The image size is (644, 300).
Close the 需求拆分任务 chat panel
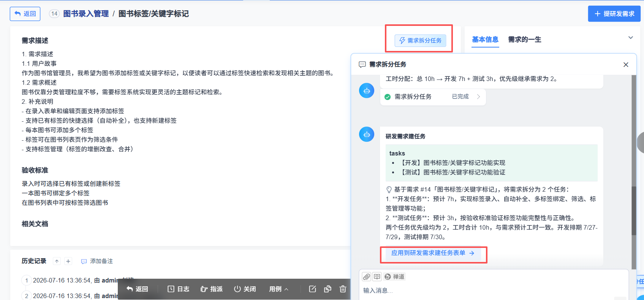coord(626,65)
